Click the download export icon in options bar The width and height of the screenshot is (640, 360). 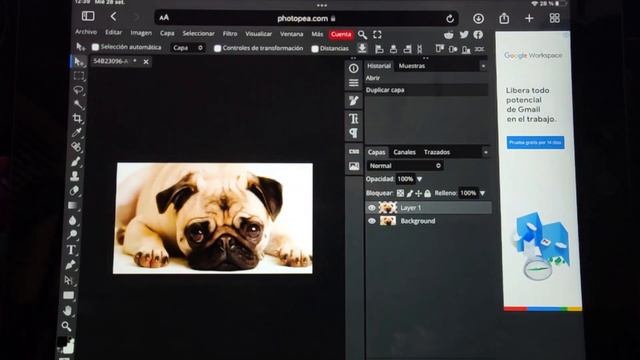click(362, 48)
